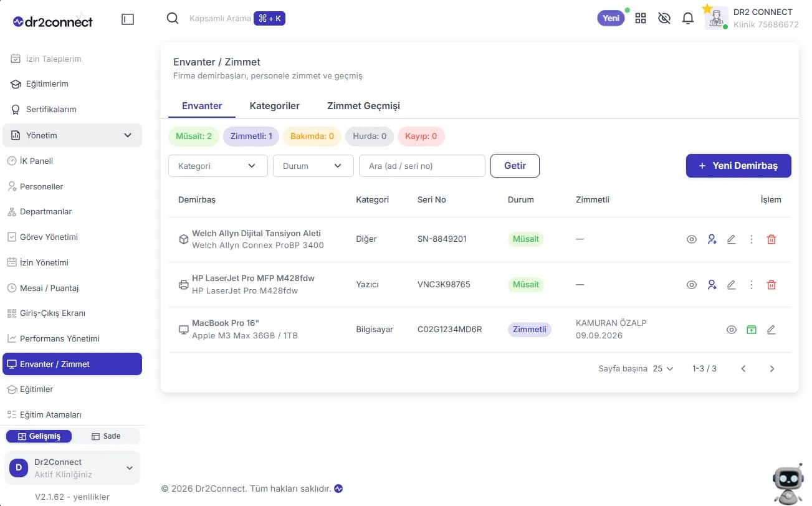Screen dimensions: 812x506
Task: Click the Yeni badge in header
Action: pos(611,18)
